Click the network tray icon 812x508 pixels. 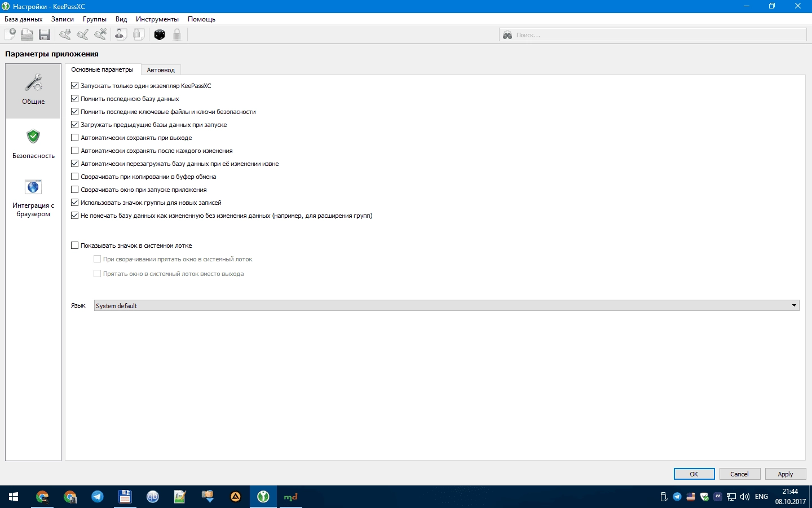(731, 497)
